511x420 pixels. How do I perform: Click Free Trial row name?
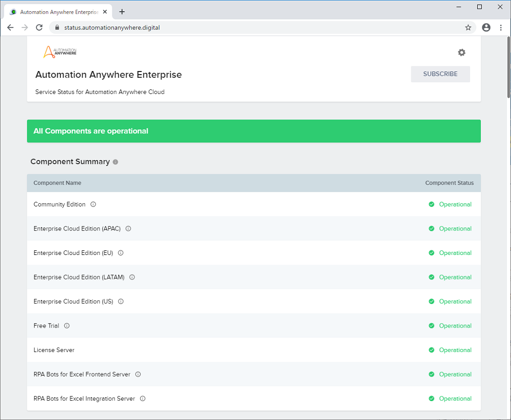[x=47, y=326]
